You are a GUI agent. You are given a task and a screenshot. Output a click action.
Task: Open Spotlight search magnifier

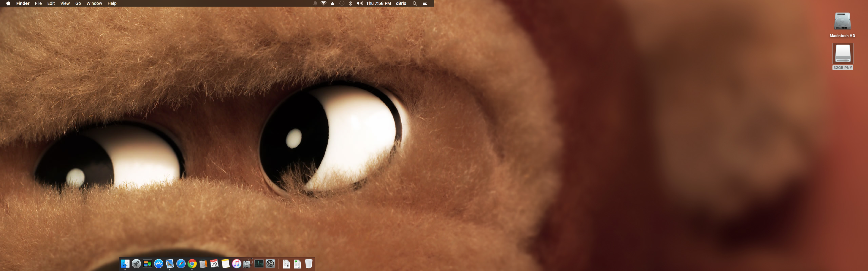[415, 3]
